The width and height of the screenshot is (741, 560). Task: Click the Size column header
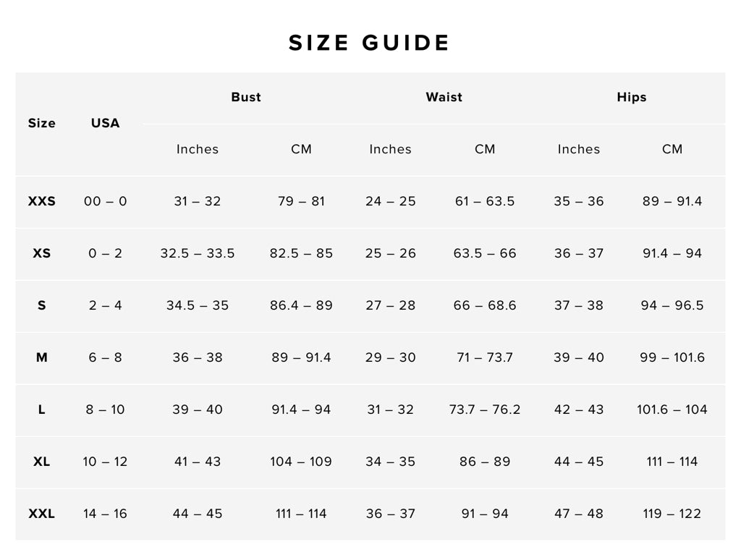(41, 123)
